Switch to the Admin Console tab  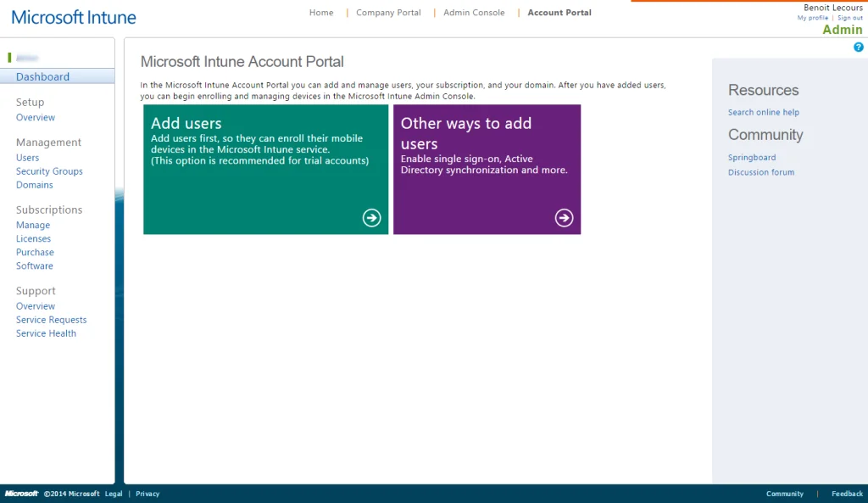[x=474, y=12]
